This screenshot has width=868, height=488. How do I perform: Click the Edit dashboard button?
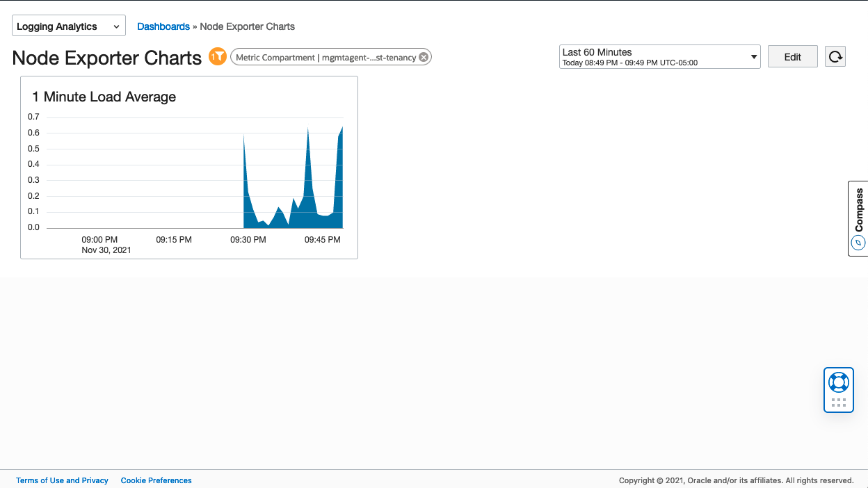[x=793, y=57]
